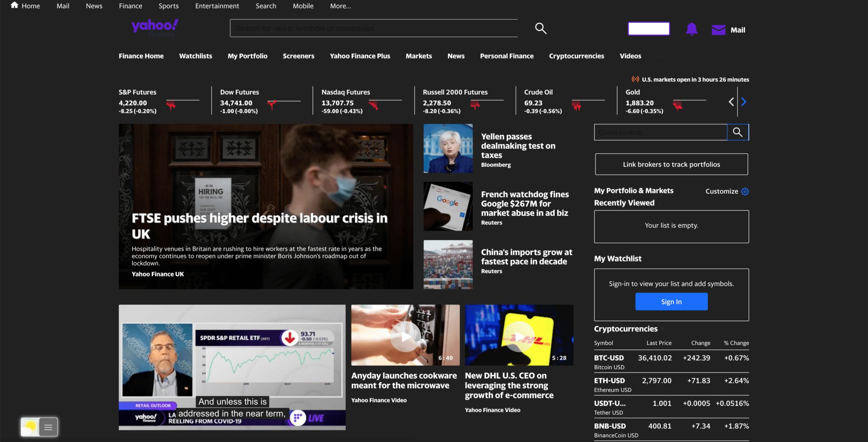Click the BTC-USD price 36,410.02
The height and width of the screenshot is (442, 868).
655,358
